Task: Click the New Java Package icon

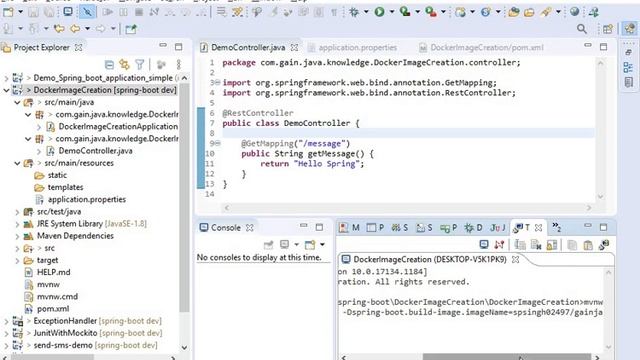Action: pyautogui.click(x=460, y=12)
